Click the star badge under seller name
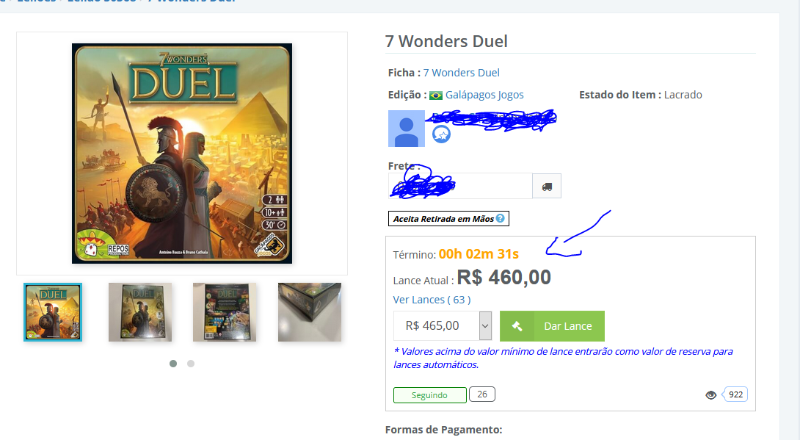 tap(441, 134)
